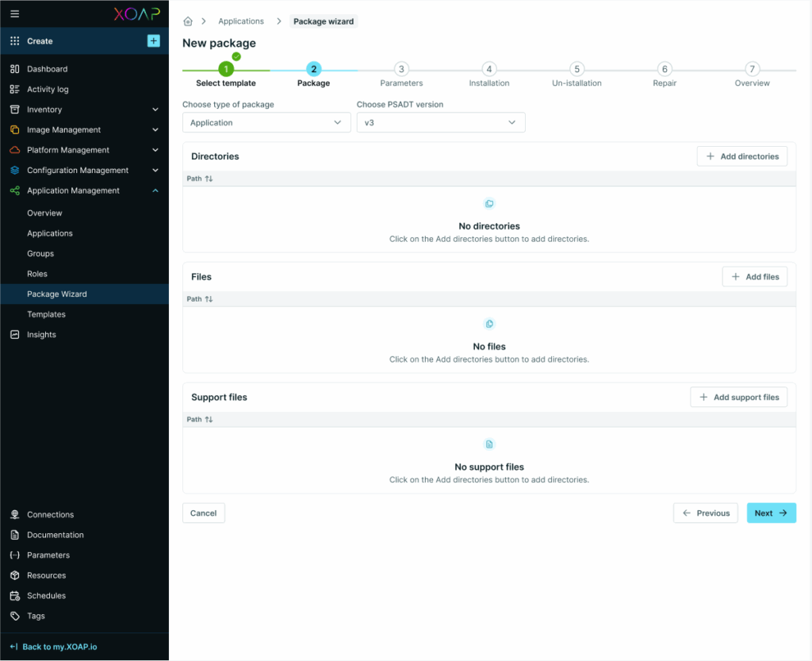Image resolution: width=812 pixels, height=661 pixels.
Task: Go to Connections in the sidebar
Action: [50, 515]
